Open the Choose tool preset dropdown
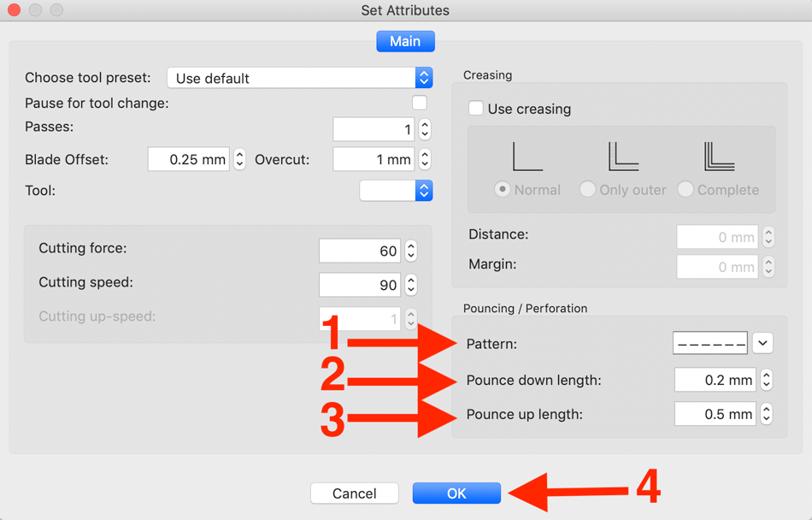This screenshot has height=520, width=812. pos(299,78)
